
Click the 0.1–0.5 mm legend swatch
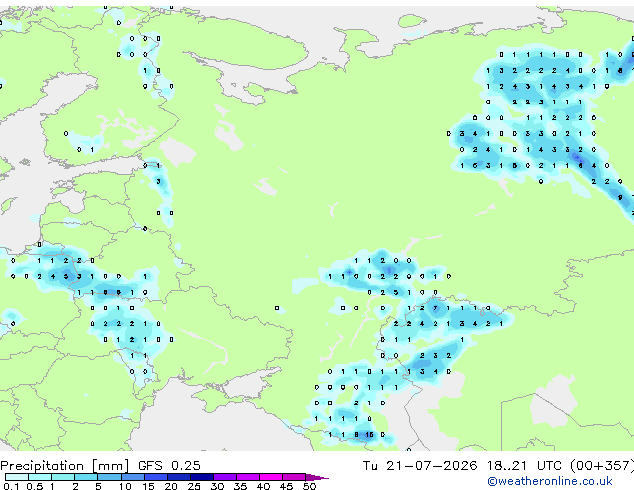tap(17, 477)
